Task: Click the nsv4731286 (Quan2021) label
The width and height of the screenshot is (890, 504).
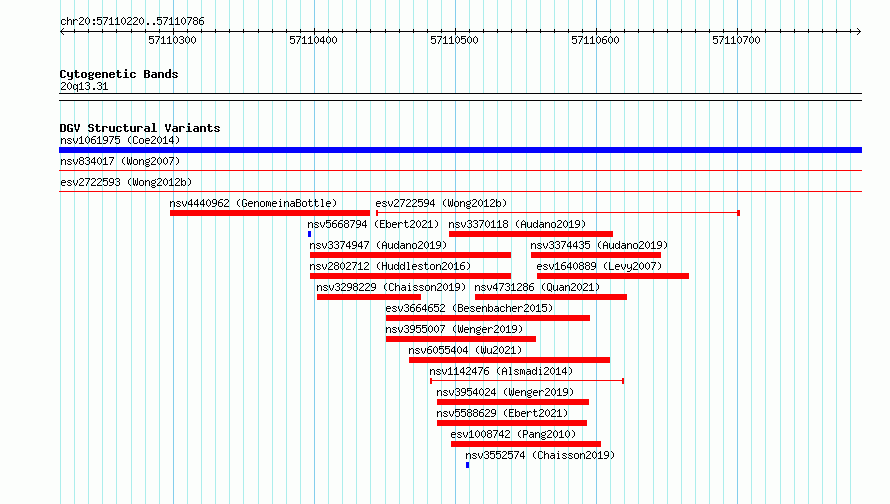Action: pyautogui.click(x=537, y=287)
